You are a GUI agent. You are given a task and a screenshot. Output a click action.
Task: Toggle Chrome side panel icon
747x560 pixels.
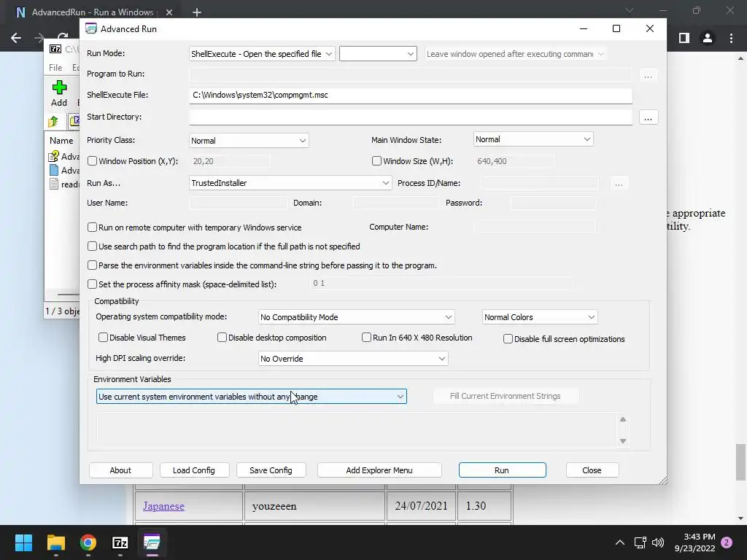pos(684,38)
